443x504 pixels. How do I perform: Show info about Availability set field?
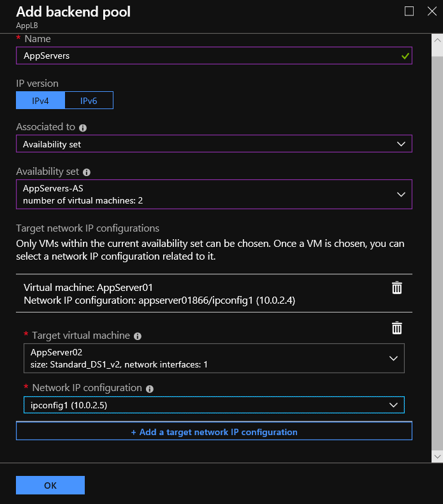(x=87, y=172)
